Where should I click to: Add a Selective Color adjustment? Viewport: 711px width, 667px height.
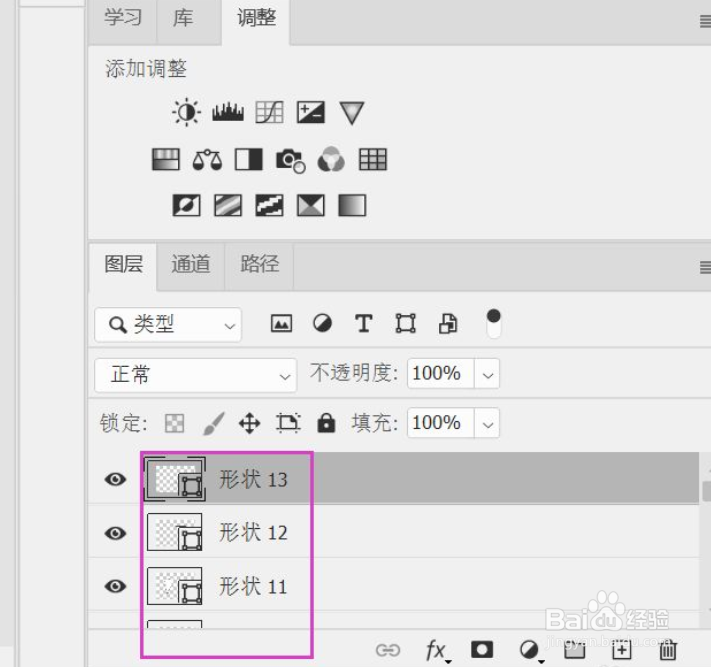[x=311, y=205]
